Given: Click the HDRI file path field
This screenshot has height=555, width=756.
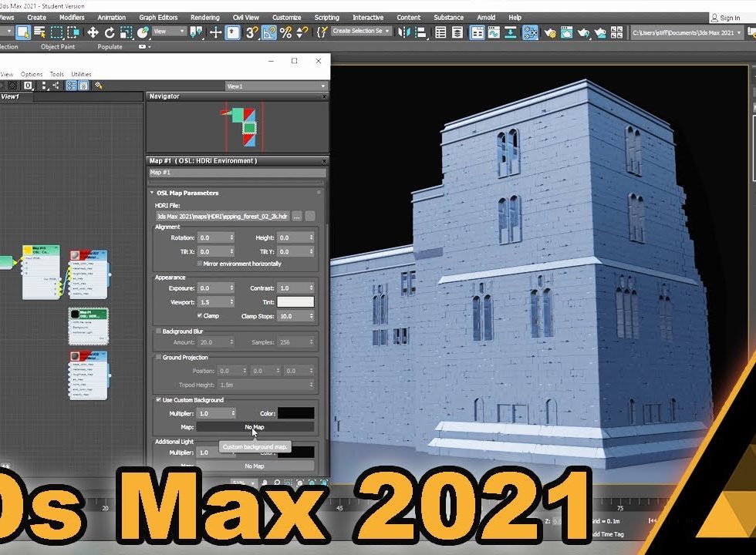Looking at the screenshot, I should click(x=222, y=217).
